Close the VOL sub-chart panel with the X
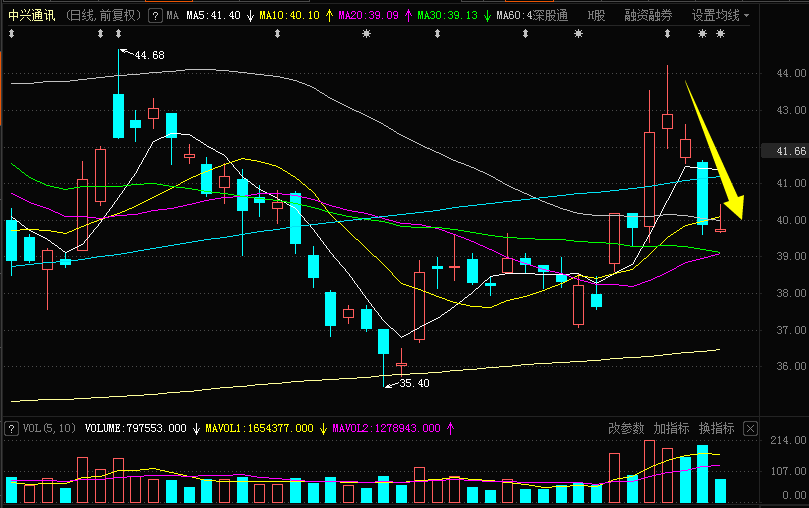 point(751,429)
